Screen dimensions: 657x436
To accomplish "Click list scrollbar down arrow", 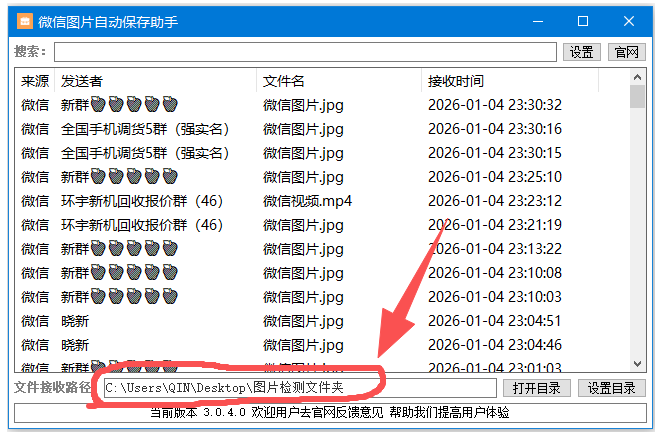I will (x=637, y=364).
